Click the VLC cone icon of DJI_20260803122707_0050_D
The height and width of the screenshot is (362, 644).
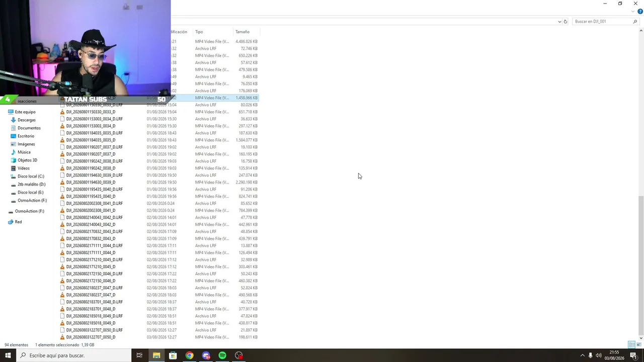[62, 337]
